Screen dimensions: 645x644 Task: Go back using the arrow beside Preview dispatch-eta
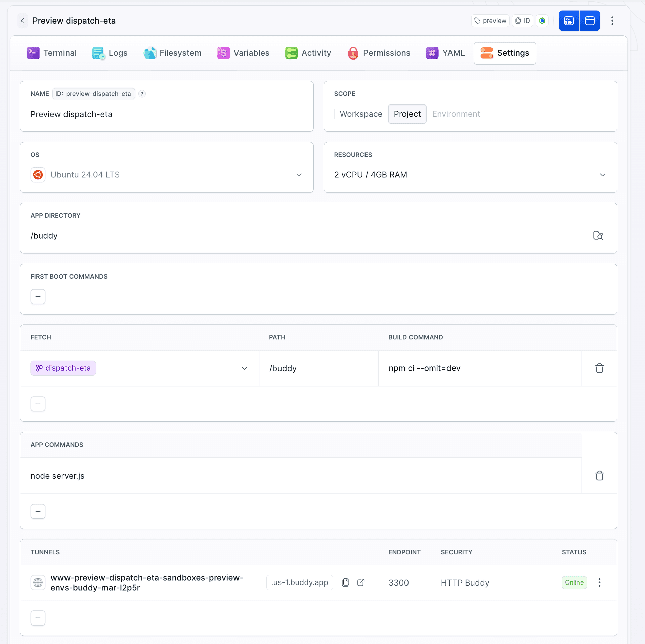[23, 21]
